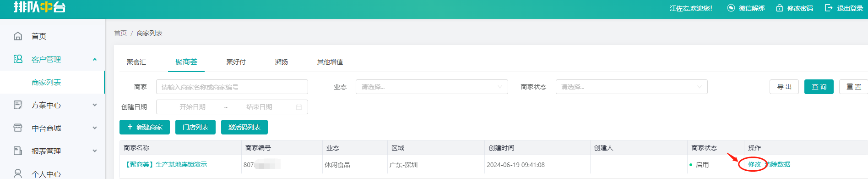Click the 方案中心 sidebar icon
This screenshot has width=868, height=179.
[x=18, y=105]
